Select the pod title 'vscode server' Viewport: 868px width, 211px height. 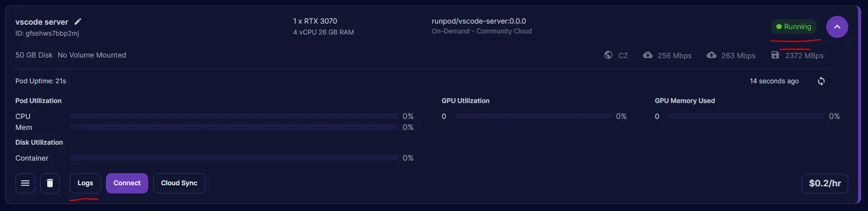[42, 22]
